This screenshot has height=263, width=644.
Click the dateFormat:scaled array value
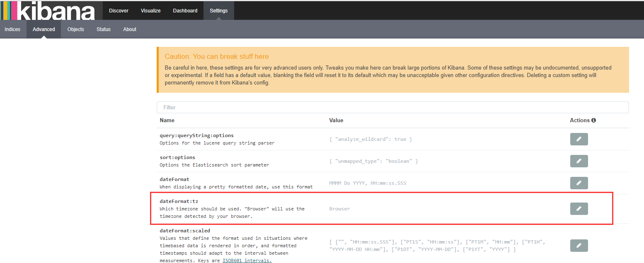[x=436, y=246]
